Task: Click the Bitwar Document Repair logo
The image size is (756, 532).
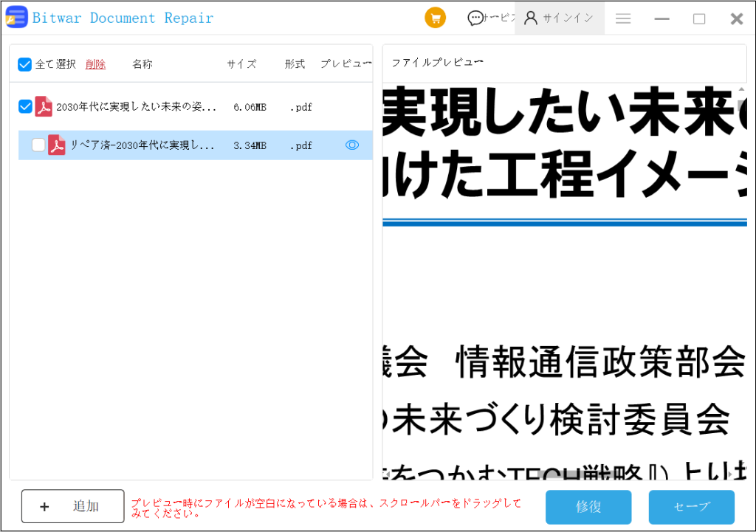Action: coord(16,18)
